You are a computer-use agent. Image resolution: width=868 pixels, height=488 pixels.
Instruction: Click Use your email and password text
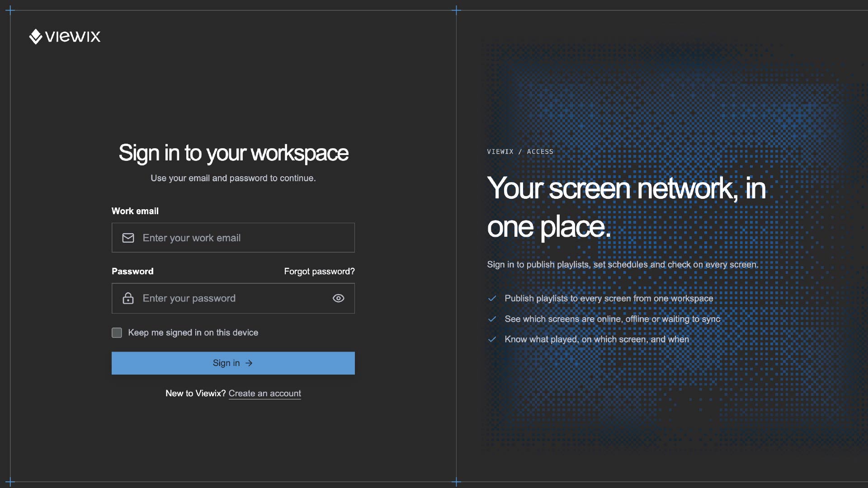click(233, 178)
